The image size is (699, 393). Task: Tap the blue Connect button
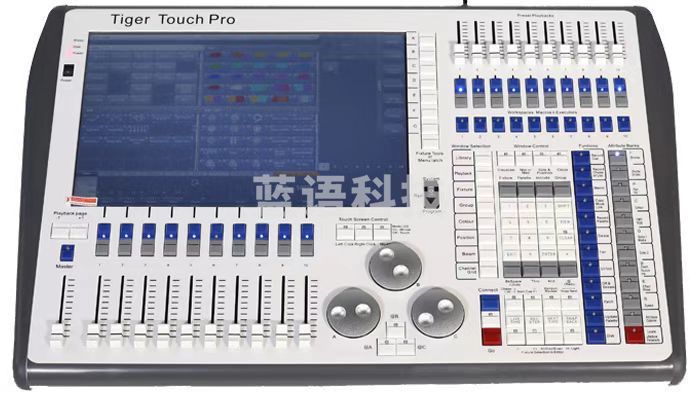pyautogui.click(x=490, y=303)
